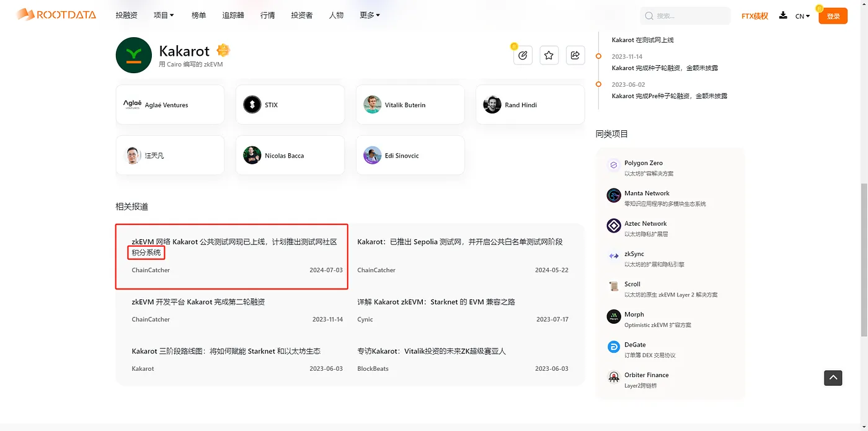
Task: Click the Polygon Zero project name
Action: [x=644, y=163]
